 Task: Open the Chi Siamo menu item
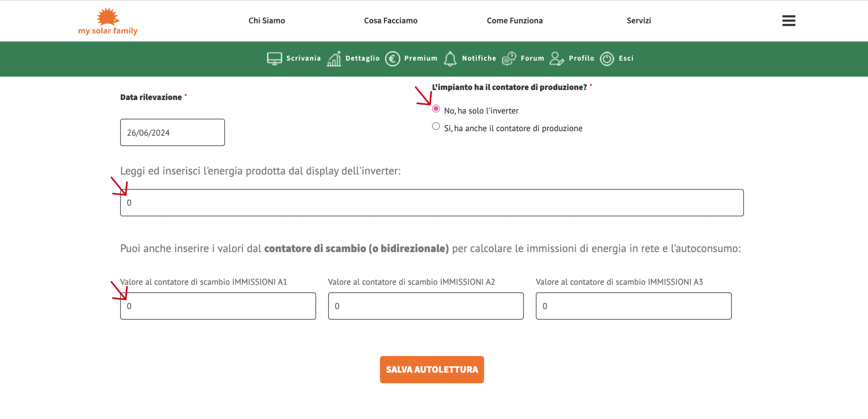pyautogui.click(x=267, y=20)
